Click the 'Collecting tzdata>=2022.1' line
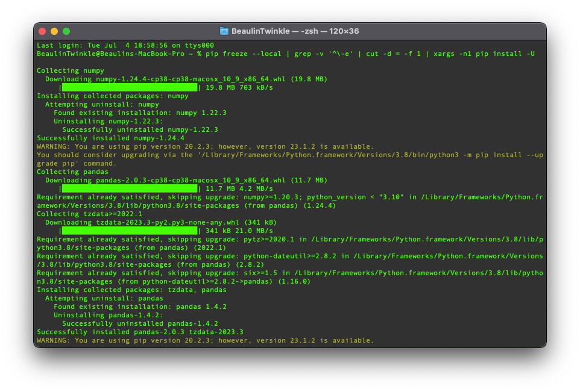The image size is (580, 392). (89, 214)
